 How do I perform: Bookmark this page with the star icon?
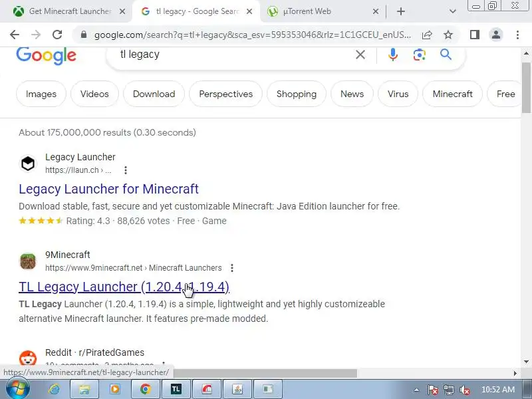click(448, 35)
